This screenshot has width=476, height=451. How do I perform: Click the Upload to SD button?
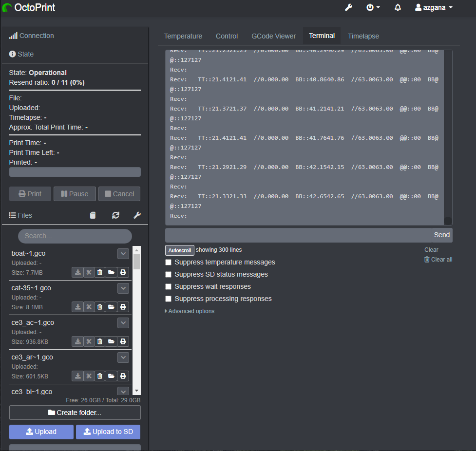tap(108, 432)
